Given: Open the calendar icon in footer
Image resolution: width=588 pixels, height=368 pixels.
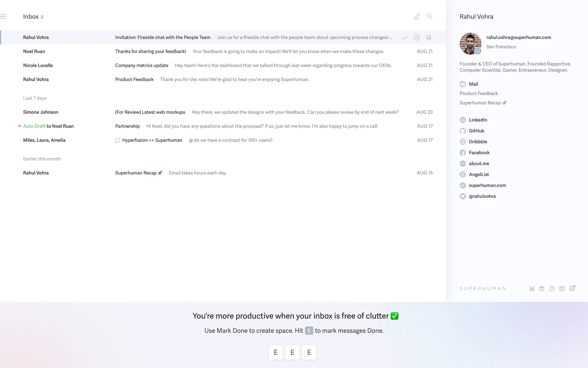Looking at the screenshot, I should click(562, 289).
